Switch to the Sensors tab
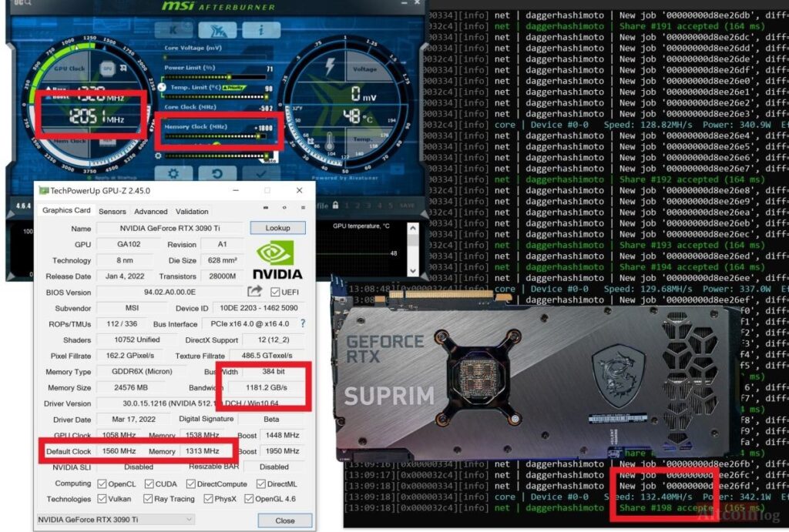789x532 pixels. click(112, 211)
